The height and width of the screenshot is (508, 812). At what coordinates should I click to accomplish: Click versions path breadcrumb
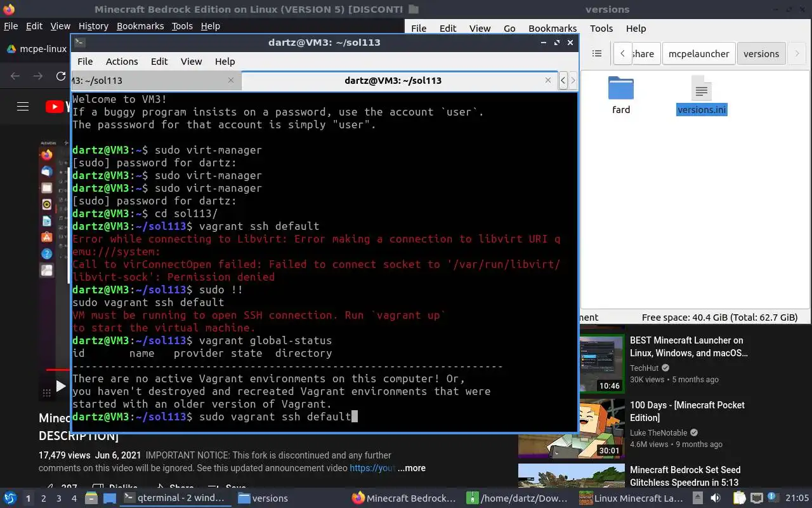[x=761, y=54]
